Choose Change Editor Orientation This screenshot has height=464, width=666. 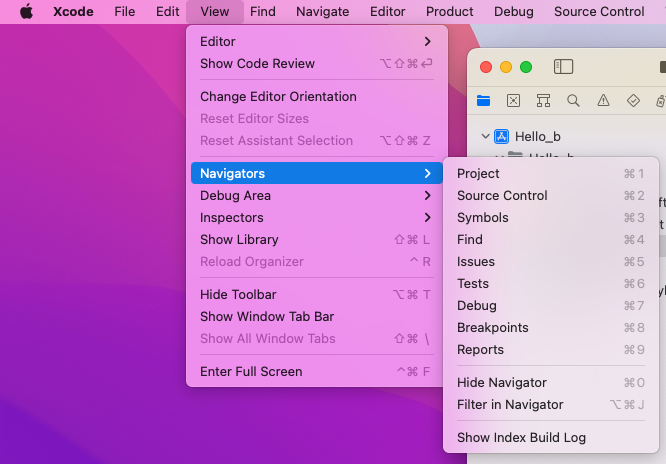tap(317, 96)
